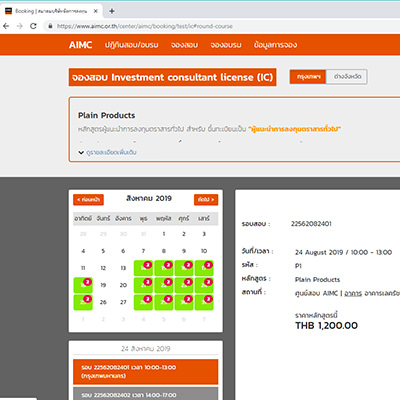Select August 31 on calendar

coord(204,302)
